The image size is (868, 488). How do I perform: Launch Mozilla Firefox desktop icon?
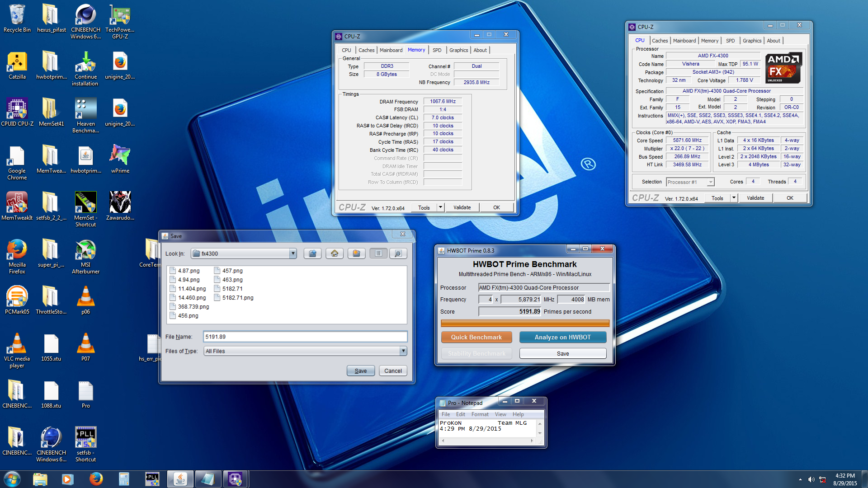17,257
